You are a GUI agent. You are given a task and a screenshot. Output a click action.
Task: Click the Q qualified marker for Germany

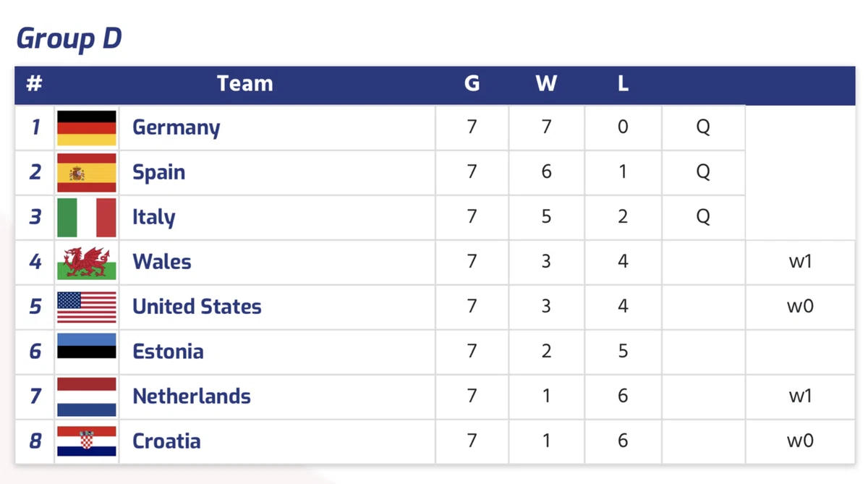[x=703, y=127]
